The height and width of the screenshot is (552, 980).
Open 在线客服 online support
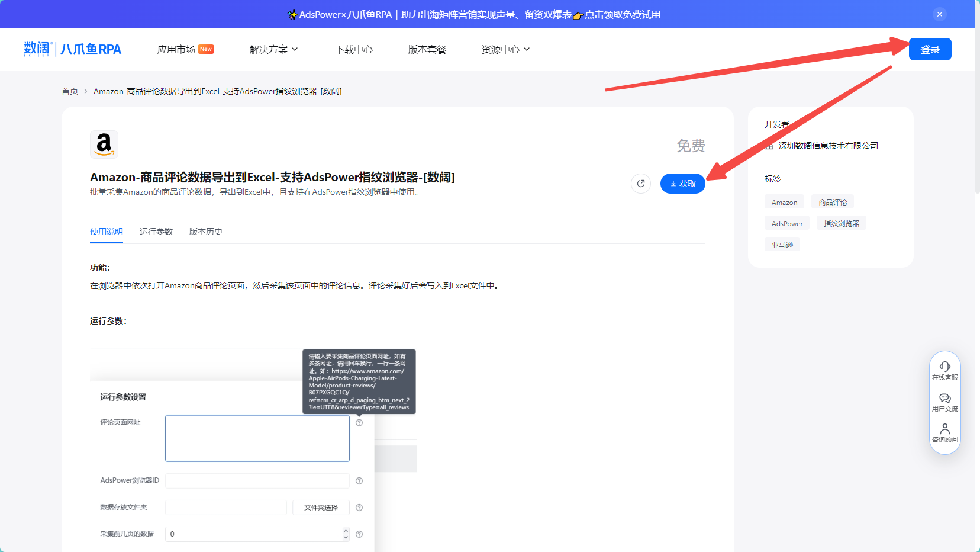pos(945,371)
